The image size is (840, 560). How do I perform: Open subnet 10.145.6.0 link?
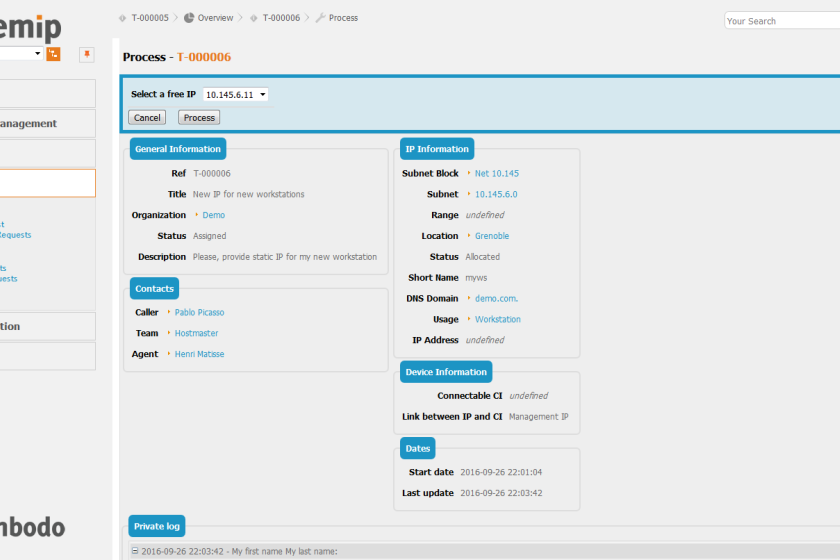click(496, 195)
